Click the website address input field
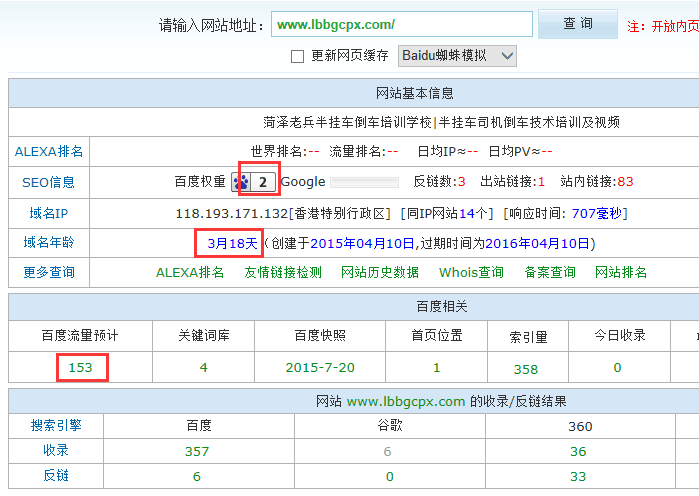 [x=401, y=24]
